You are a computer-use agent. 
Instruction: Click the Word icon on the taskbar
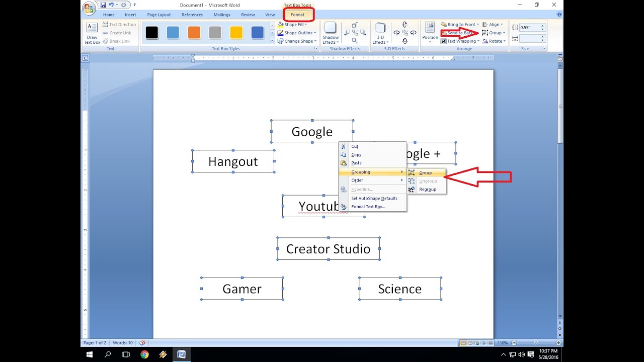(181, 354)
